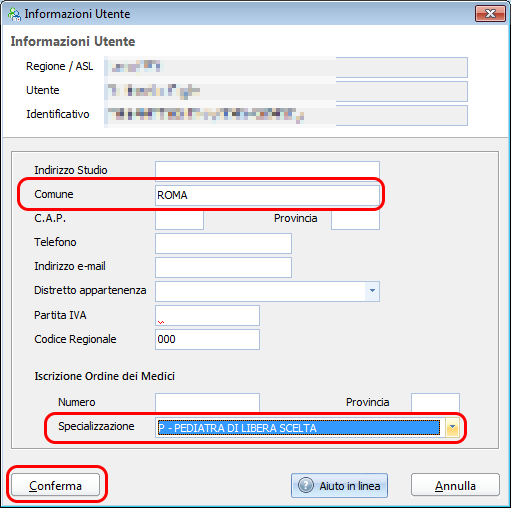Click the Partita IVA field
The width and height of the screenshot is (511, 508).
[207, 315]
